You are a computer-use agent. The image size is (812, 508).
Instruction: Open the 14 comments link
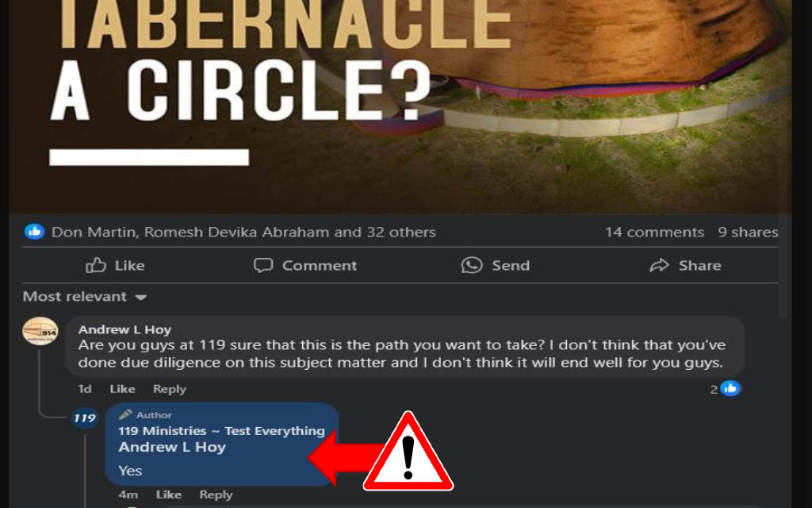tap(654, 232)
